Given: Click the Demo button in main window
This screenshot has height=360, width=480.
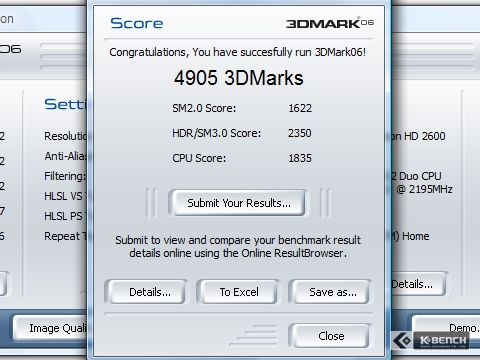Looking at the screenshot, I should (446, 328).
